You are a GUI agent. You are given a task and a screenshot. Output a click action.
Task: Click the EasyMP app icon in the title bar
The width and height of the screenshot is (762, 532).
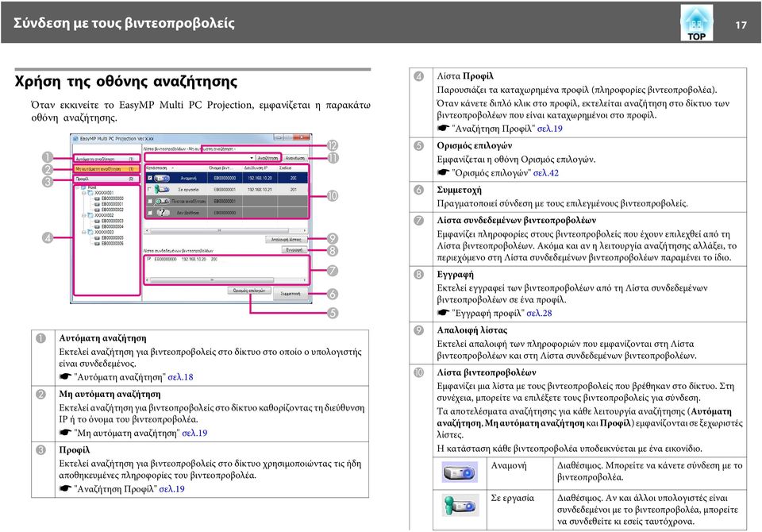(75, 139)
